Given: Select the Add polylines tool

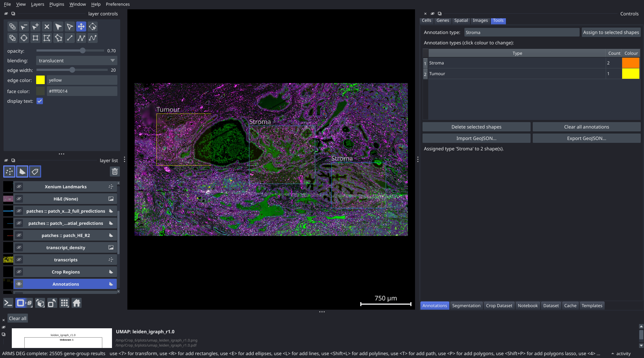Looking at the screenshot, I should point(81,38).
